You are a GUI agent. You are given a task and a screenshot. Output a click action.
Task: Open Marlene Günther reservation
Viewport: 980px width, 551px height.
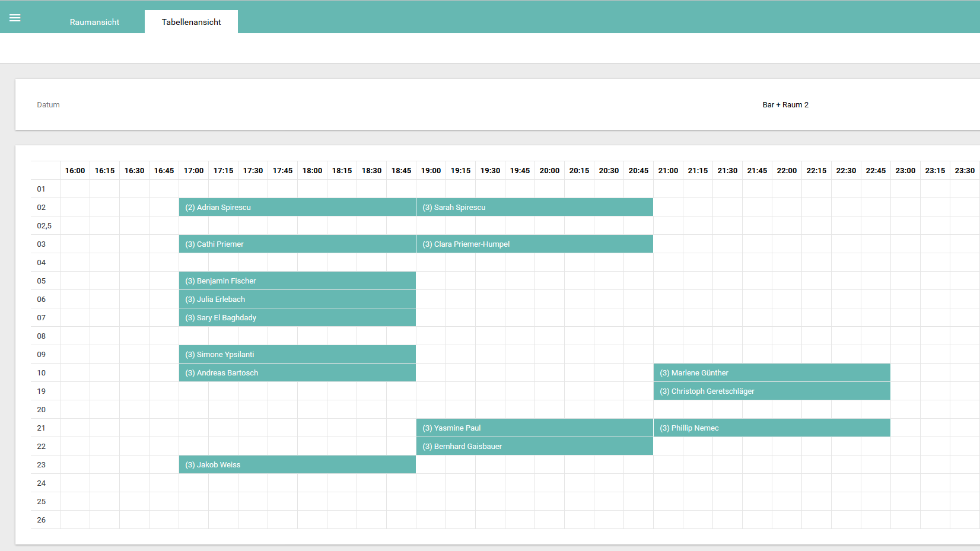(771, 373)
